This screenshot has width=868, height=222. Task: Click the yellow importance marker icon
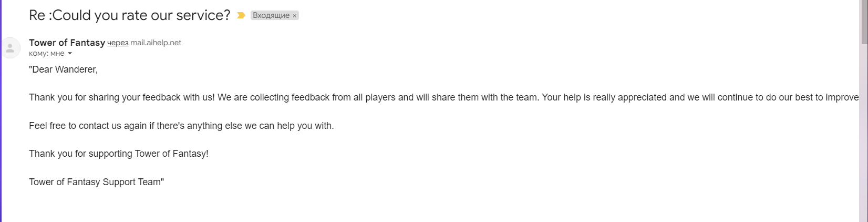pos(241,15)
